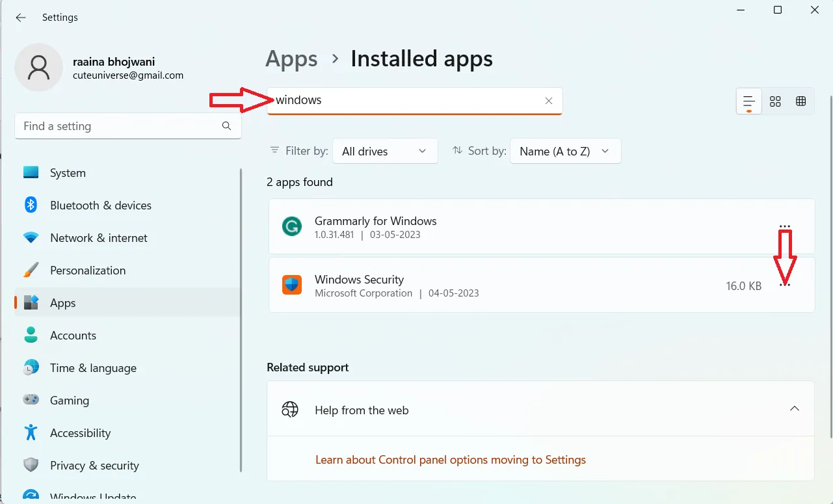Click the Accounts person icon
This screenshot has width=833, height=504.
(x=31, y=335)
